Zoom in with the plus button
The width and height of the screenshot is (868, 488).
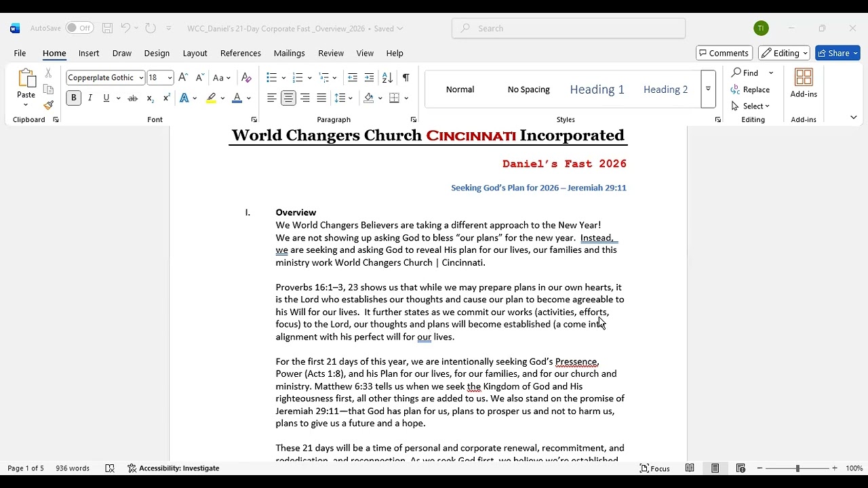[835, 468]
